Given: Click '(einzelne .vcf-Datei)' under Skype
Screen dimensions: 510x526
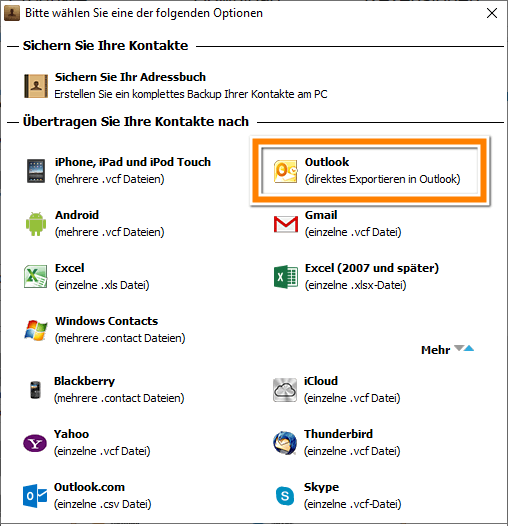Looking at the screenshot, I should click(352, 504).
